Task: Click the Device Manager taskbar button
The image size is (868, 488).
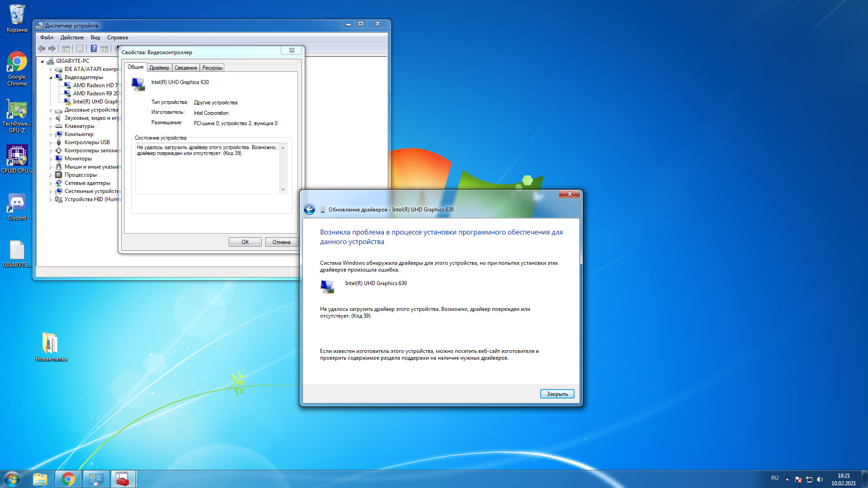Action: pyautogui.click(x=96, y=479)
